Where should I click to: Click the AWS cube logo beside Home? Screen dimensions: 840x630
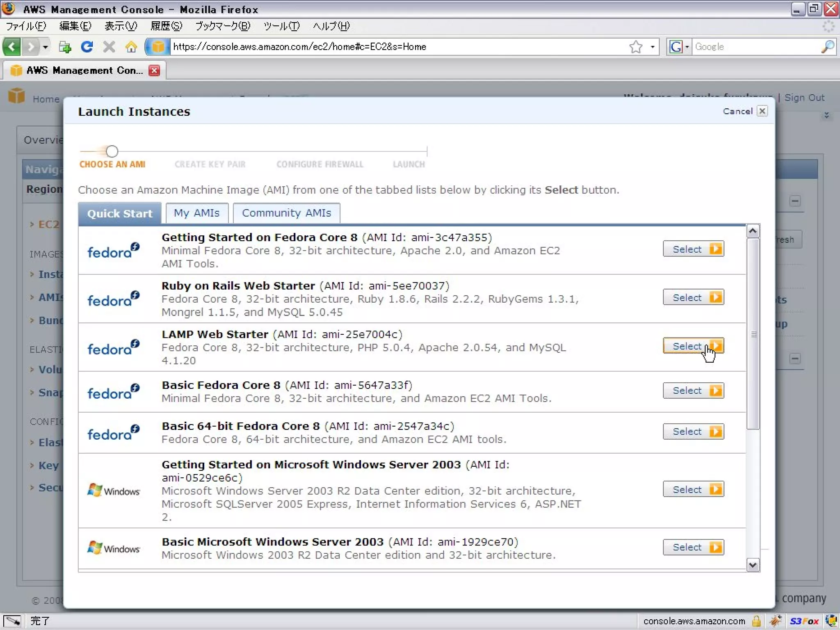click(16, 96)
